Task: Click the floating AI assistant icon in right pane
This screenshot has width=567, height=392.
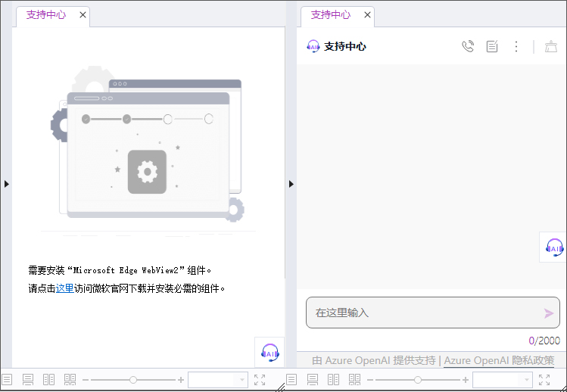Action: click(554, 247)
